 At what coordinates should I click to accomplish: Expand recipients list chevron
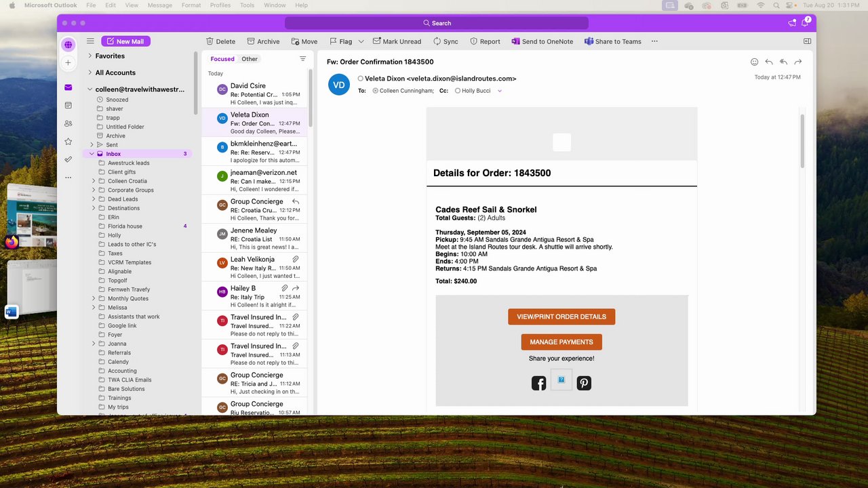[x=500, y=91]
